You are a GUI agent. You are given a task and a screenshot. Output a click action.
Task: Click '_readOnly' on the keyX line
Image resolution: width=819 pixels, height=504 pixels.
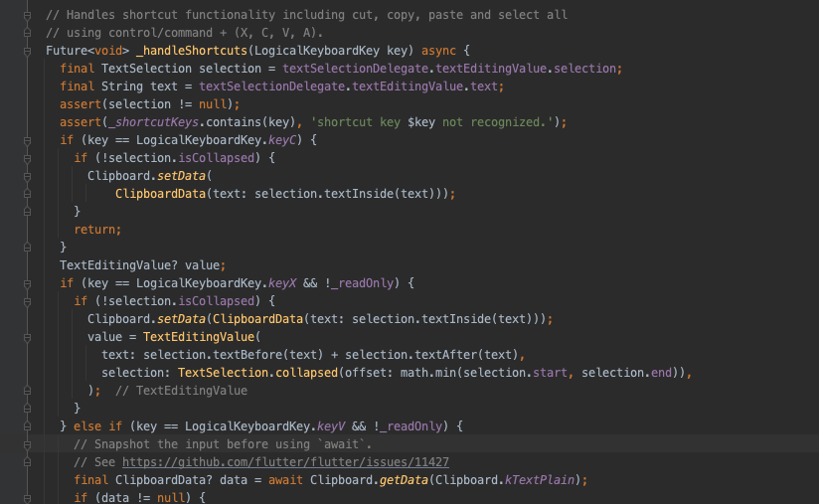coord(362,283)
